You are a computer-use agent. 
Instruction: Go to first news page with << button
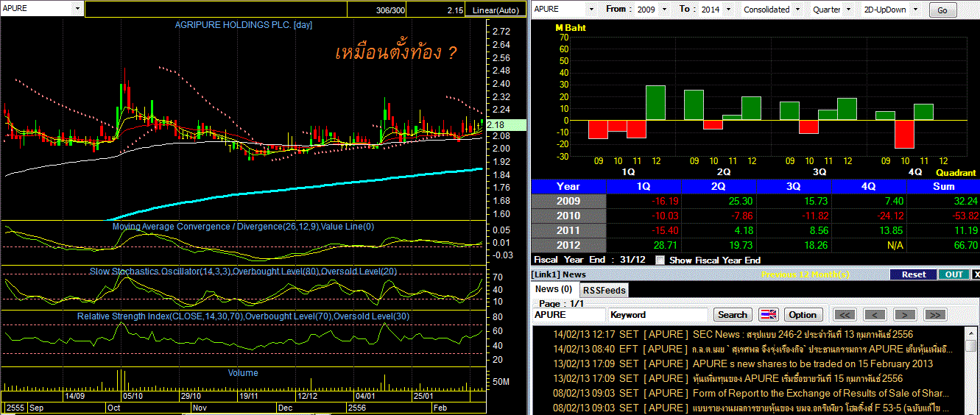846,314
